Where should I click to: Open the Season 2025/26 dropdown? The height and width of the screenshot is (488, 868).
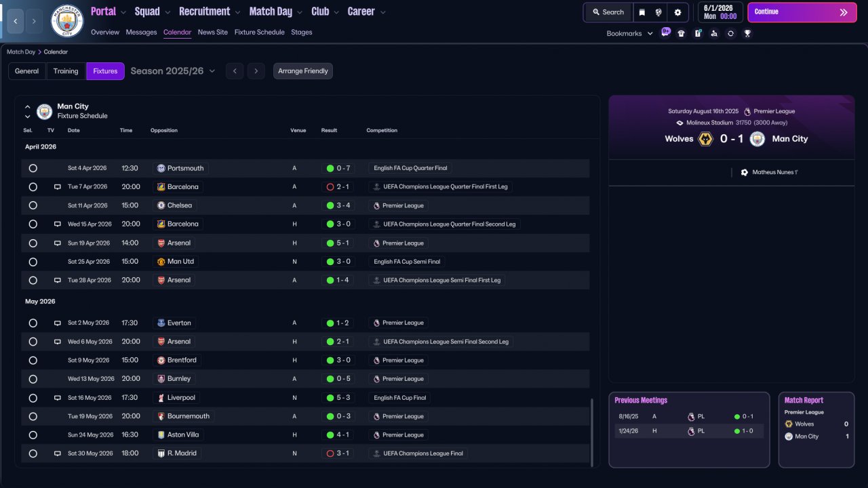pos(173,71)
